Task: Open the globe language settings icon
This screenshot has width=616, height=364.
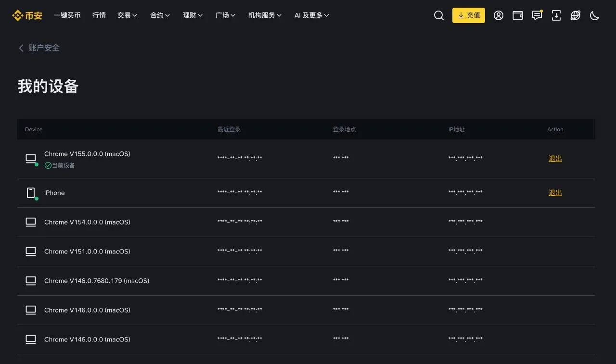Action: (576, 15)
